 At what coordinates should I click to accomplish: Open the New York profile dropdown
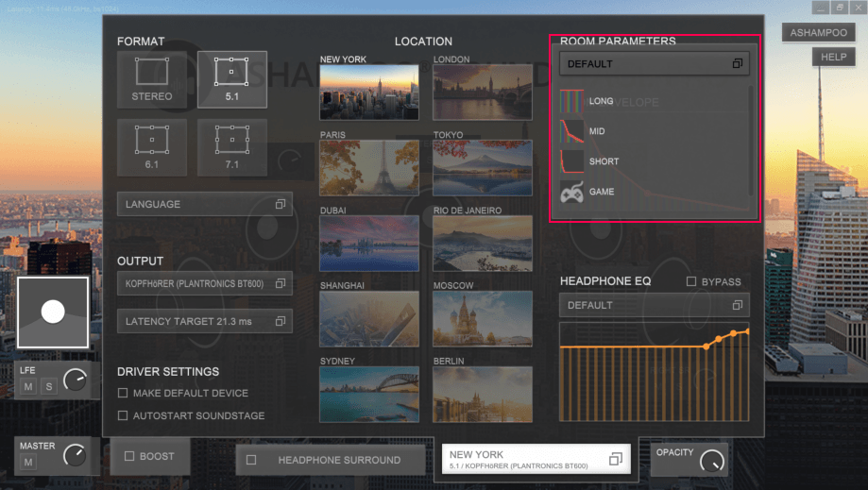click(x=536, y=459)
